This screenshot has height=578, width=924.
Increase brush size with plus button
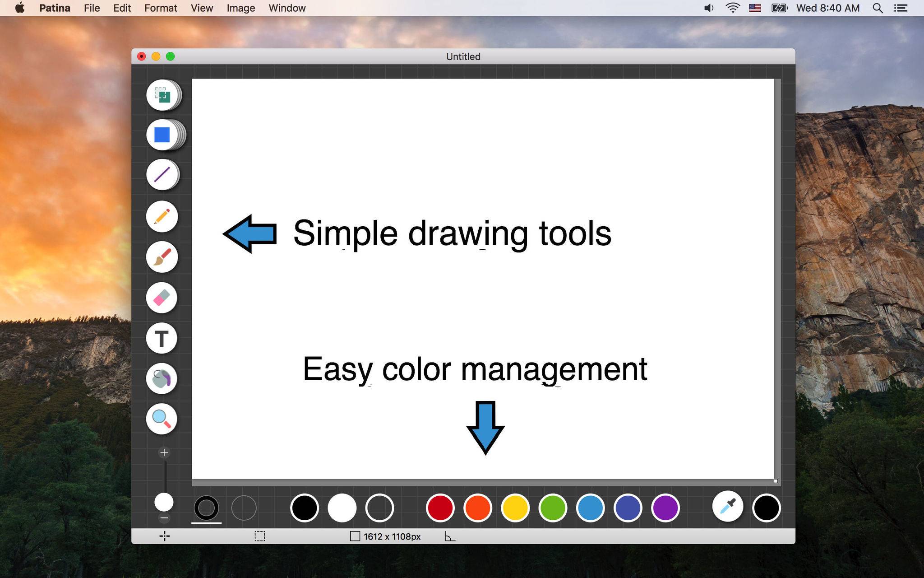pyautogui.click(x=164, y=452)
